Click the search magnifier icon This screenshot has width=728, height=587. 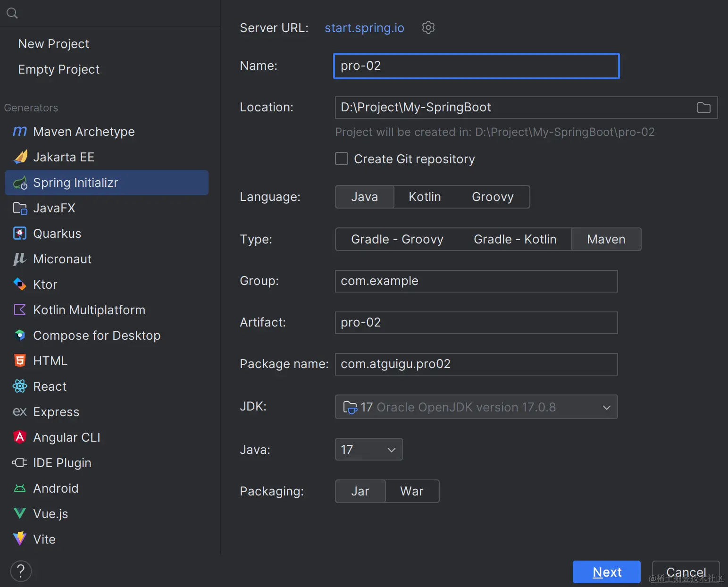(x=12, y=13)
